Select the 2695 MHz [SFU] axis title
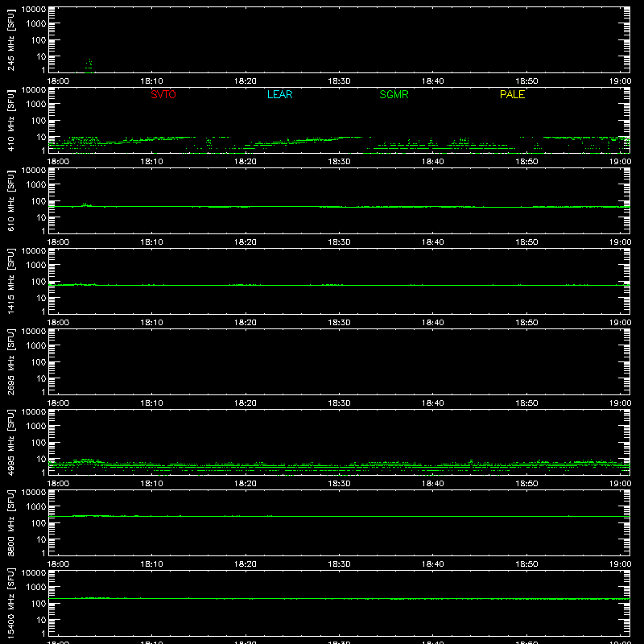This screenshot has width=644, height=644. pyautogui.click(x=11, y=361)
